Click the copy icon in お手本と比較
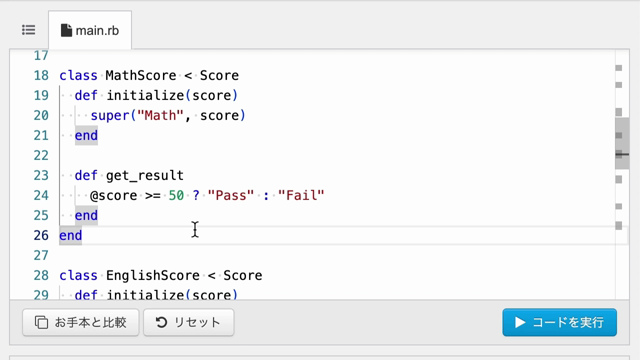This screenshot has height=360, width=640. click(41, 322)
